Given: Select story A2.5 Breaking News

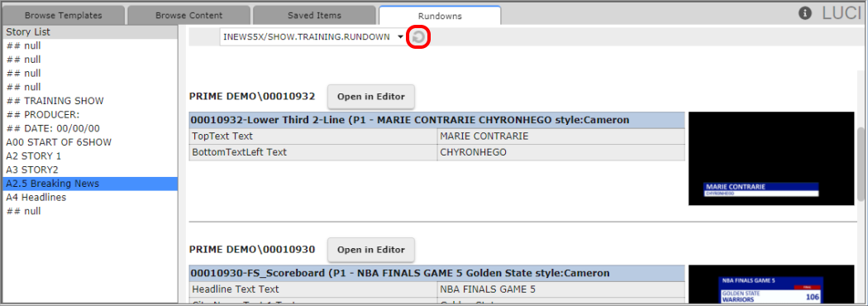Looking at the screenshot, I should (89, 184).
